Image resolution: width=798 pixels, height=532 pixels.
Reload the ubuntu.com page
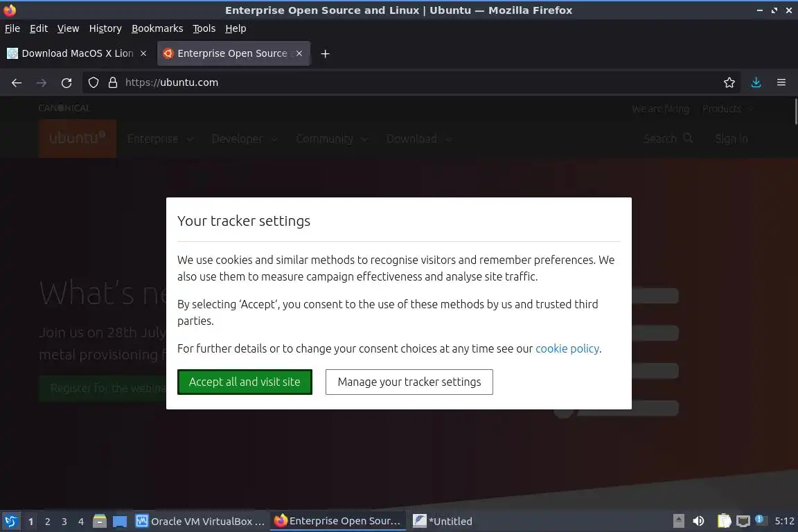click(x=66, y=83)
